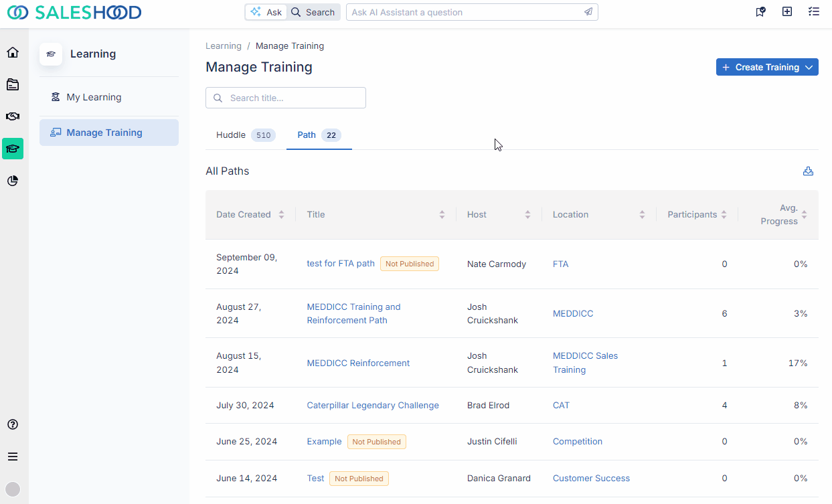Viewport: 832px width, 504px height.
Task: Sort table by Location column arrows
Action: [642, 215]
